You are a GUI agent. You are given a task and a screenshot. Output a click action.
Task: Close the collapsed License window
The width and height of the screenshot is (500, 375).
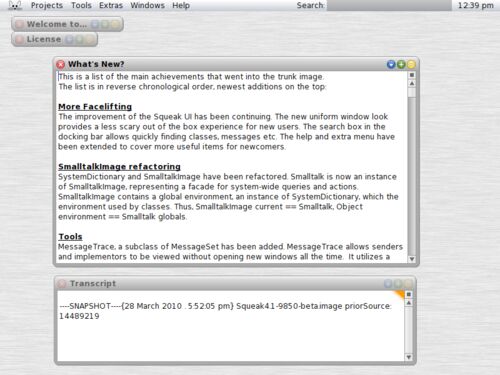tap(20, 39)
